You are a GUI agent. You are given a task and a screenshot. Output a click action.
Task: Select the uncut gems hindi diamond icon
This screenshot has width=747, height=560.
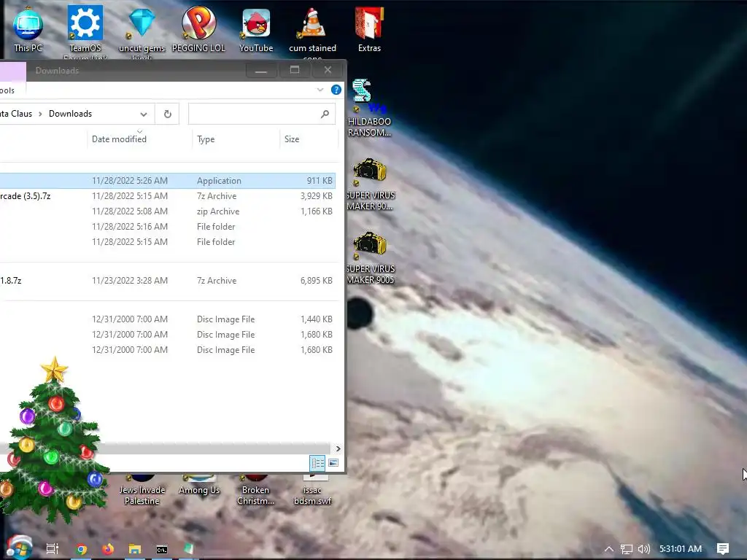point(142,32)
